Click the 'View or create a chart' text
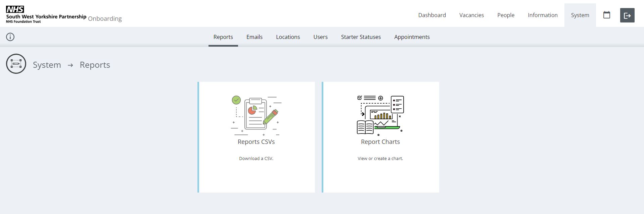 point(380,158)
